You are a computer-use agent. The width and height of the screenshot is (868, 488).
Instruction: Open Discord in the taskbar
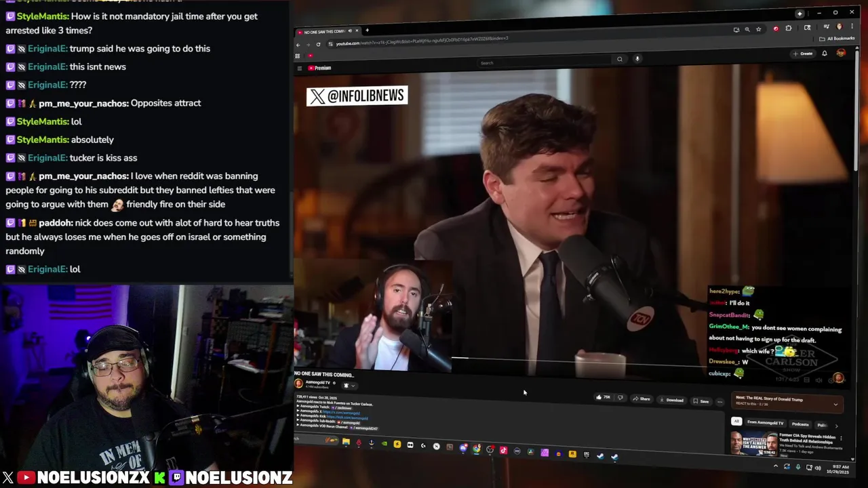click(x=463, y=448)
